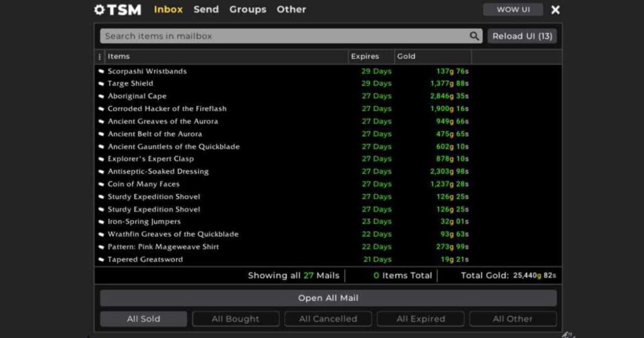
Task: Click the magnifying glass search icon
Action: coord(474,36)
